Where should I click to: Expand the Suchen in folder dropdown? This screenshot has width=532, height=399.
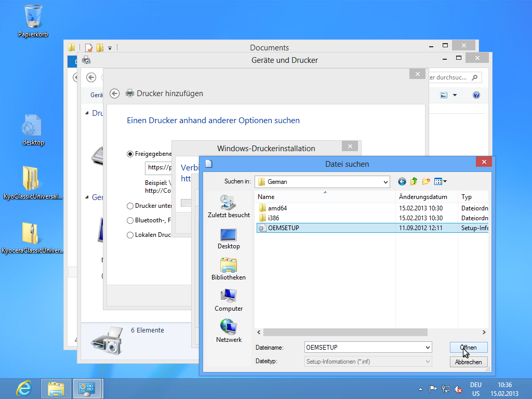coord(385,182)
